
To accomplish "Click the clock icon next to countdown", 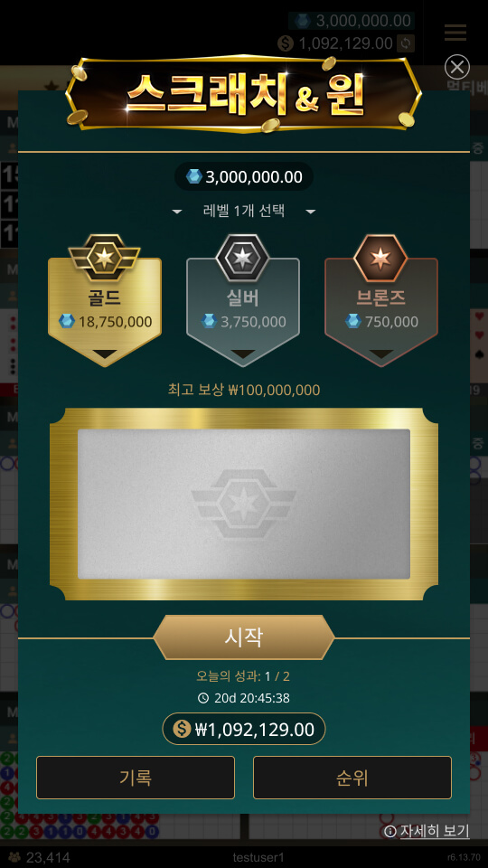I will click(203, 698).
